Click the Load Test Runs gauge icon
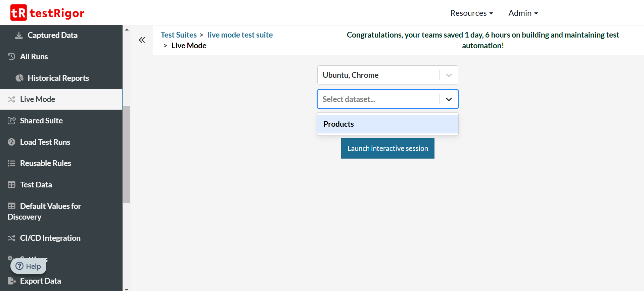644x291 pixels. point(11,142)
